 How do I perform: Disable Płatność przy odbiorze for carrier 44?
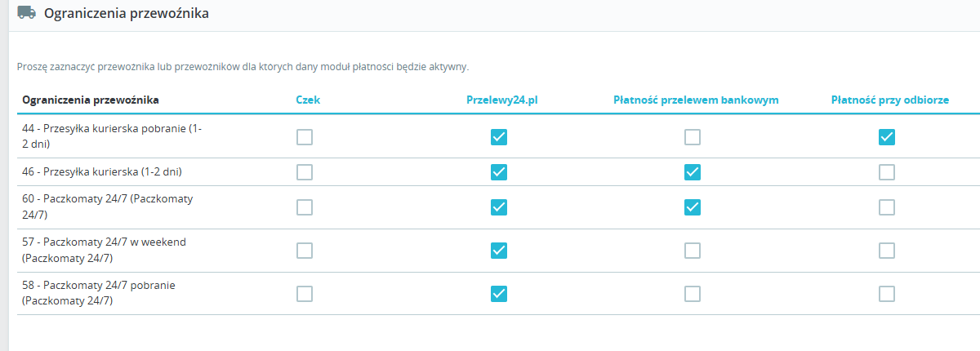[x=887, y=137]
